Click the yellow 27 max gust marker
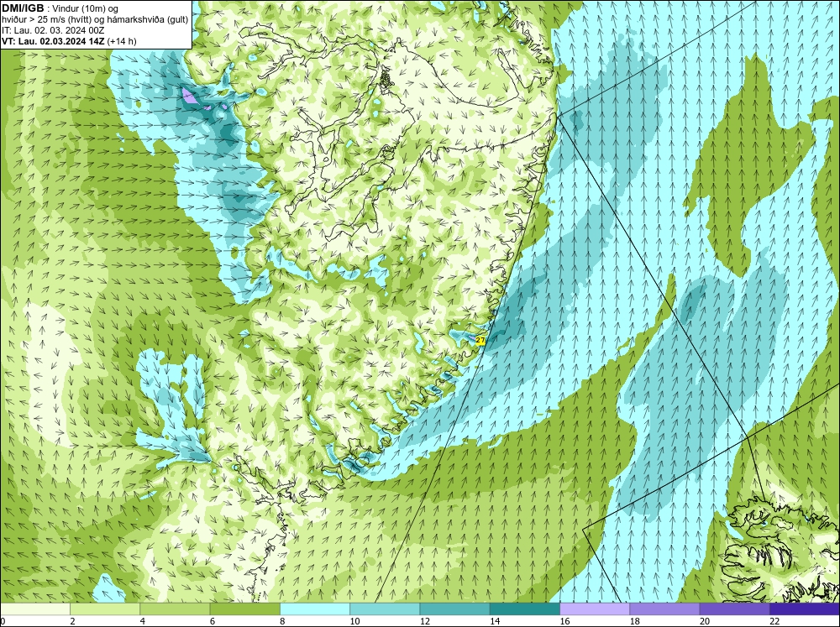Screen dimensions: 840x627 [480, 341]
